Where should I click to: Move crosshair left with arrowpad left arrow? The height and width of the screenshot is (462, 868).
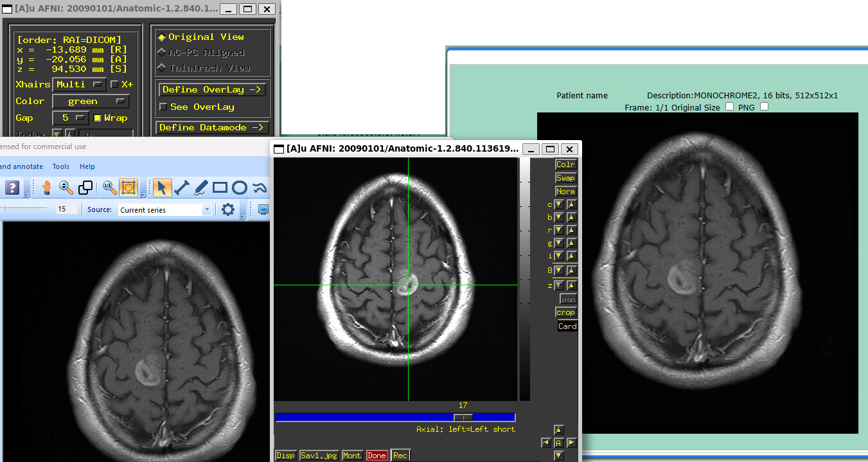pyautogui.click(x=545, y=443)
